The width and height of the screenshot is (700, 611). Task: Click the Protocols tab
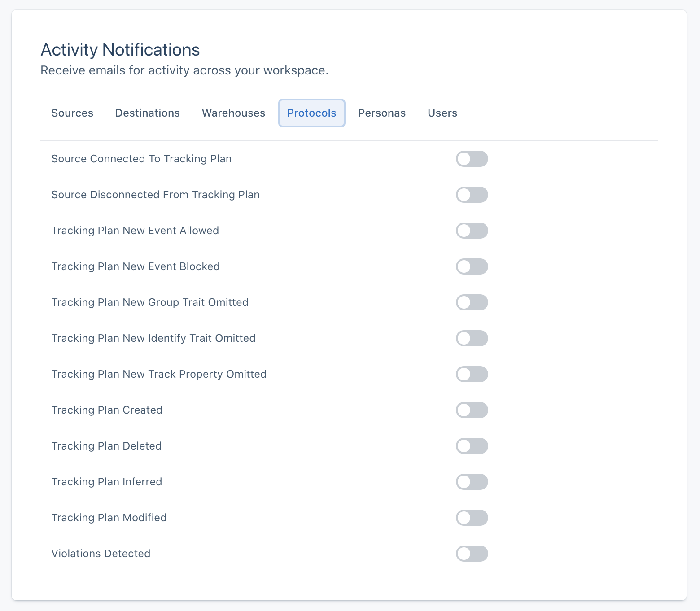tap(311, 113)
